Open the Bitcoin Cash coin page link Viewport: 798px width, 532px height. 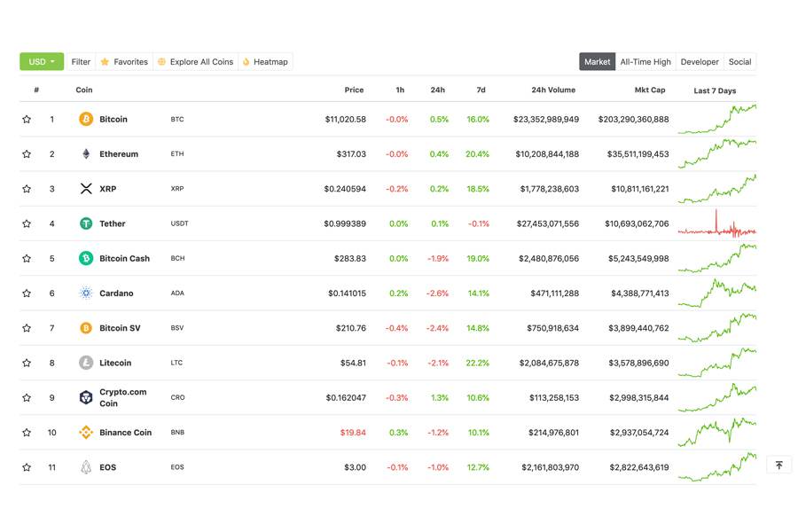click(x=124, y=259)
